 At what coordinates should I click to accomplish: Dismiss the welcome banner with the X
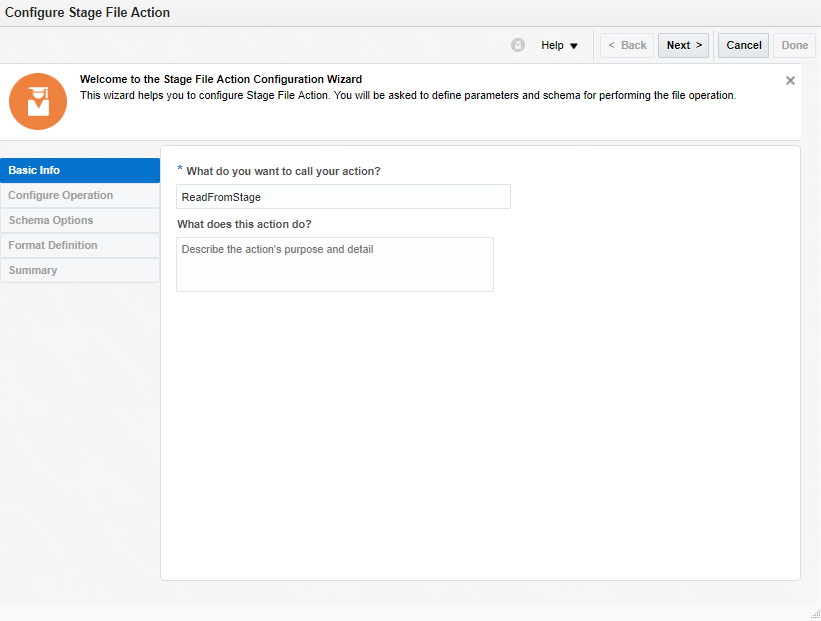[x=790, y=80]
